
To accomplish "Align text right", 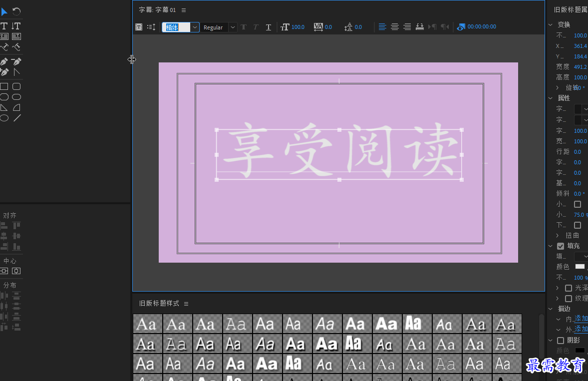I will [x=407, y=26].
